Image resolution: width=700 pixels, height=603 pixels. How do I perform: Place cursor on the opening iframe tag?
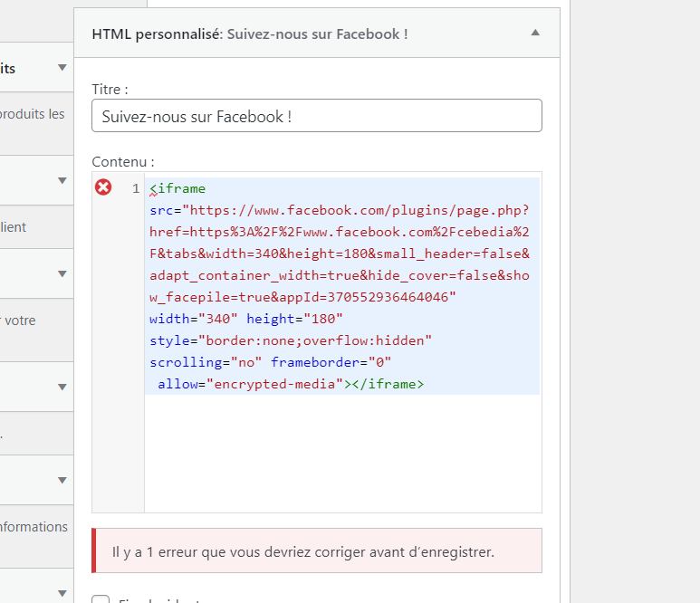pos(177,188)
